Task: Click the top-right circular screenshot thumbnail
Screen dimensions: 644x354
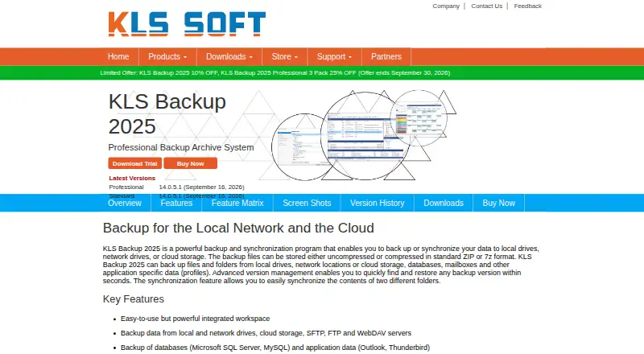Action: point(419,118)
